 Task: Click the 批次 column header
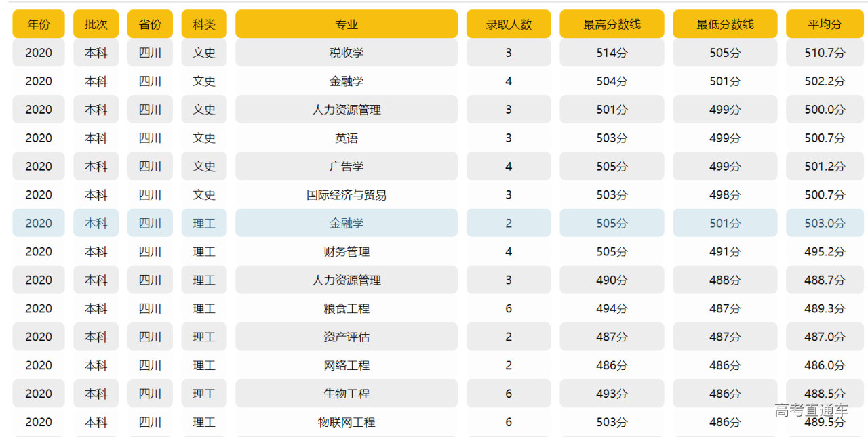[96, 24]
